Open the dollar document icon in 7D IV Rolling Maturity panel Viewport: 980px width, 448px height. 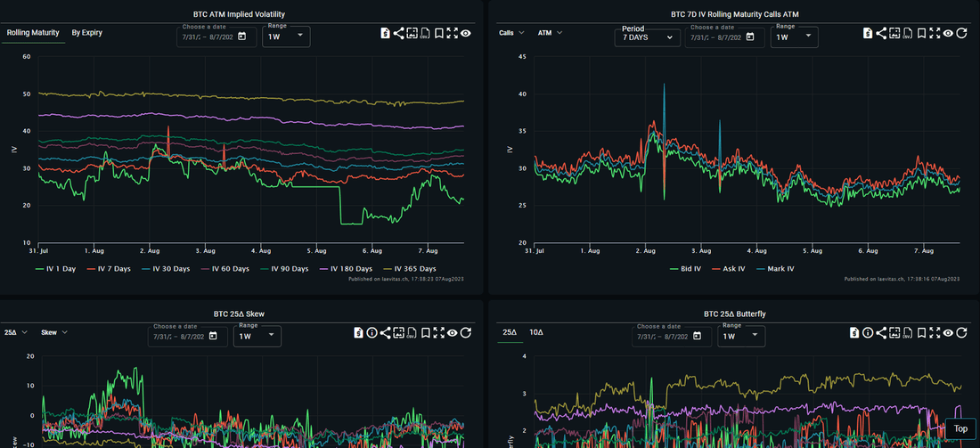[868, 33]
